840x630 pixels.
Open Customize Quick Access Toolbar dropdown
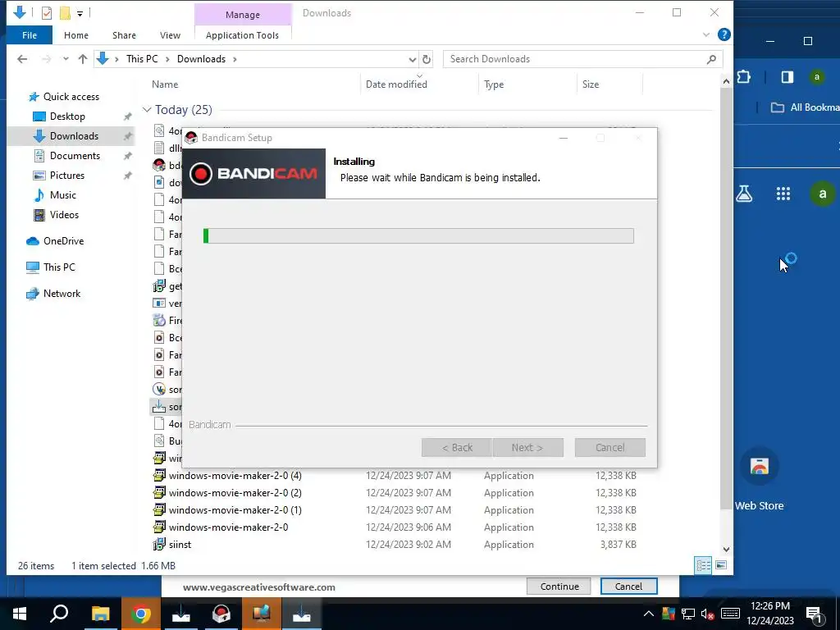click(x=80, y=13)
